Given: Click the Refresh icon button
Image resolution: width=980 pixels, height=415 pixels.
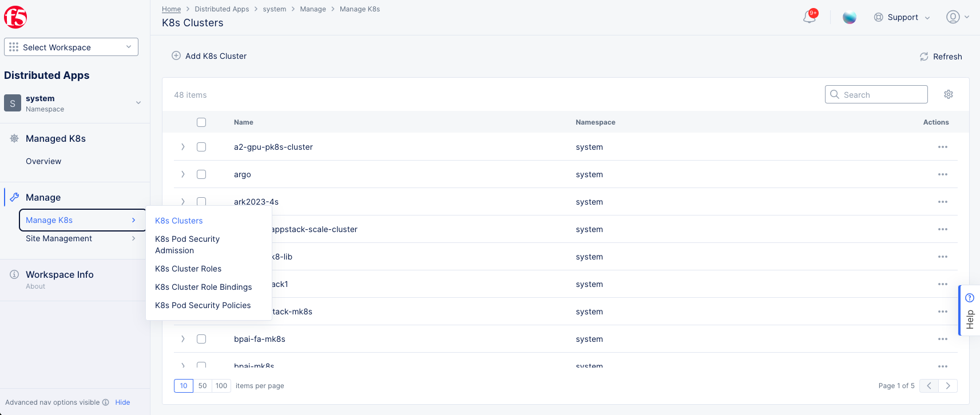Looking at the screenshot, I should coord(924,57).
